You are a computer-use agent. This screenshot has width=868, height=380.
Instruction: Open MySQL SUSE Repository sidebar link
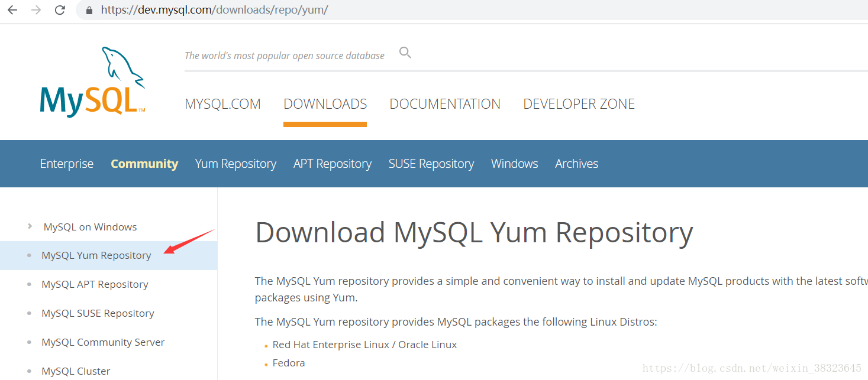tap(98, 313)
